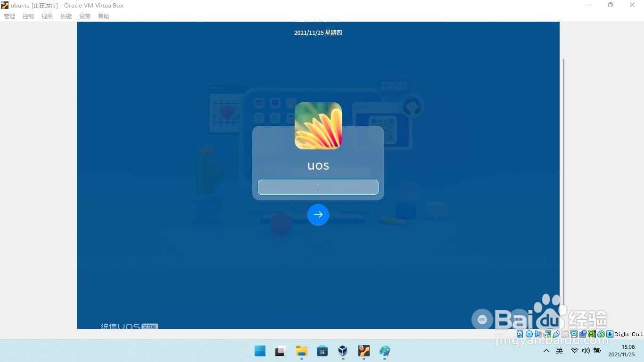Open the 帮助 menu

click(x=104, y=16)
